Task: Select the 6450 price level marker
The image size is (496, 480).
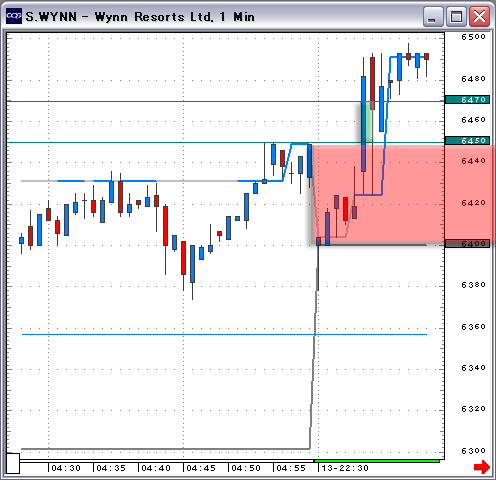Action: (x=467, y=141)
